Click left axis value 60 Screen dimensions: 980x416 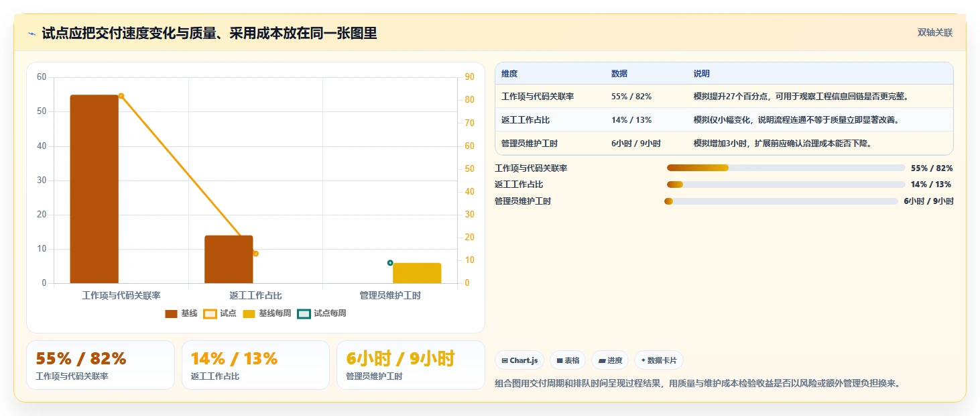click(42, 77)
